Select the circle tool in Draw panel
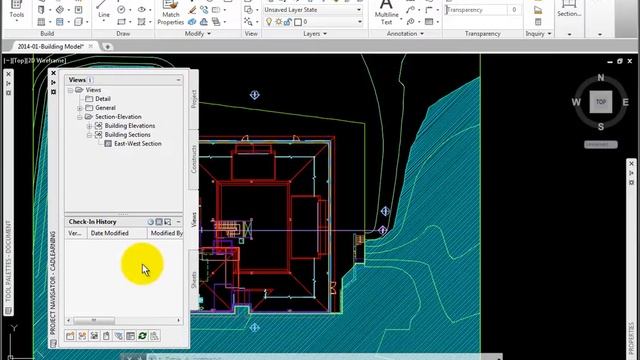 click(x=121, y=9)
